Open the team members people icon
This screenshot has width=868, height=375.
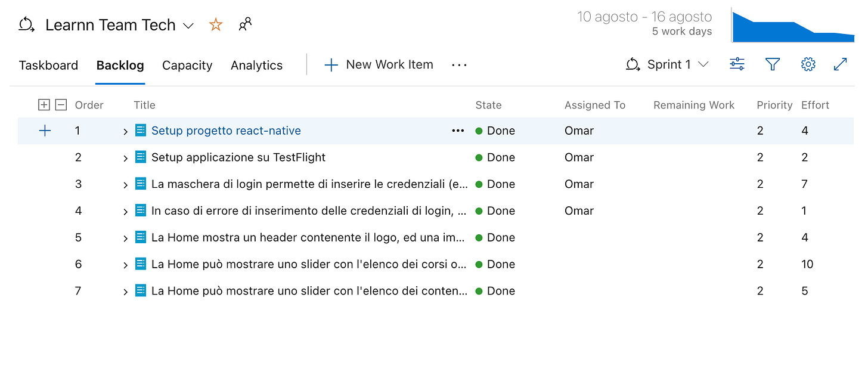tap(245, 25)
